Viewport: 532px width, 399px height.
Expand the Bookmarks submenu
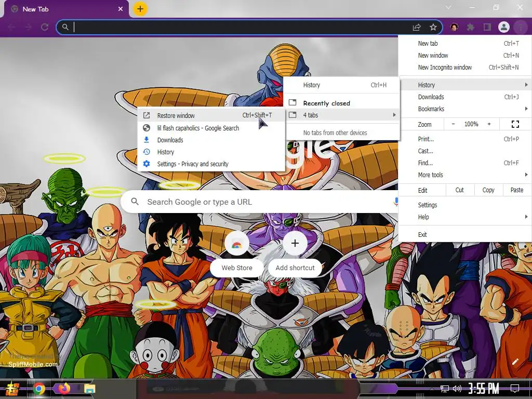click(x=465, y=109)
